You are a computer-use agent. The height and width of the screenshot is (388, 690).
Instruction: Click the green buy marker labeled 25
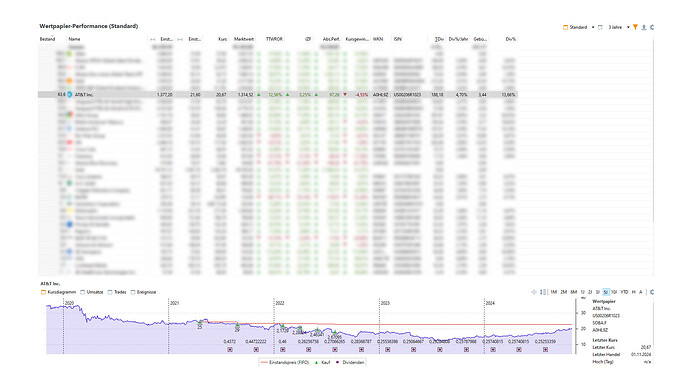200,323
